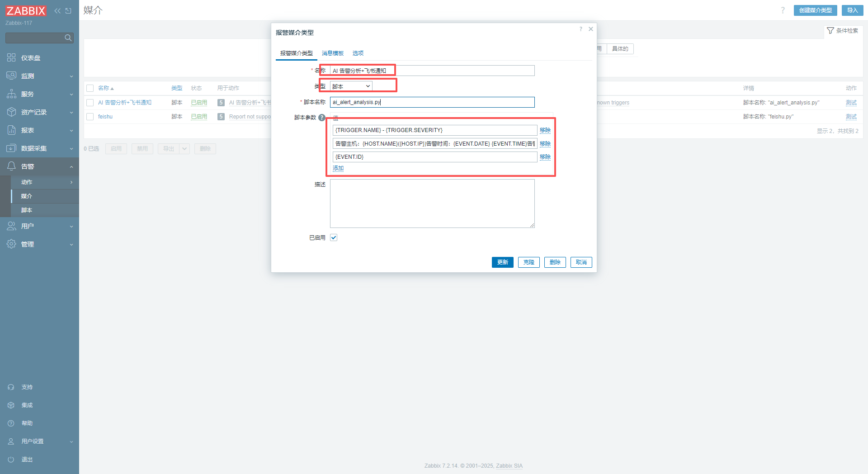868x474 pixels.
Task: Select 脚本 in the sidebar
Action: point(45,210)
